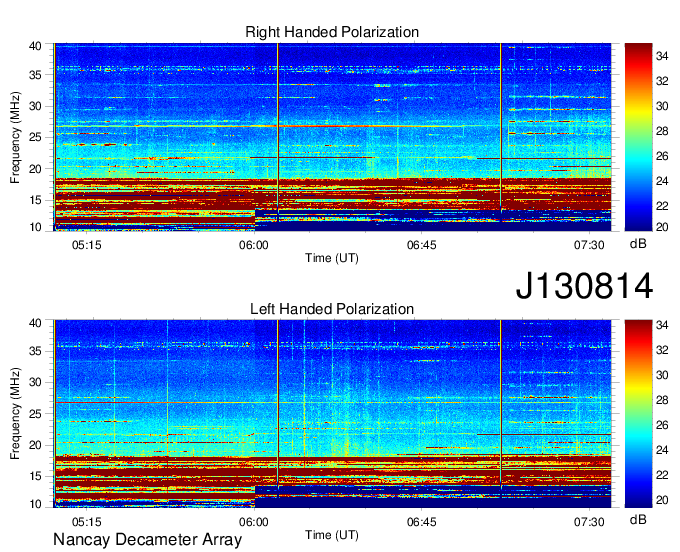This screenshot has height=552, width=680.
Task: Click the 07:30 time tick of Right Handed plot
Action: tap(589, 245)
